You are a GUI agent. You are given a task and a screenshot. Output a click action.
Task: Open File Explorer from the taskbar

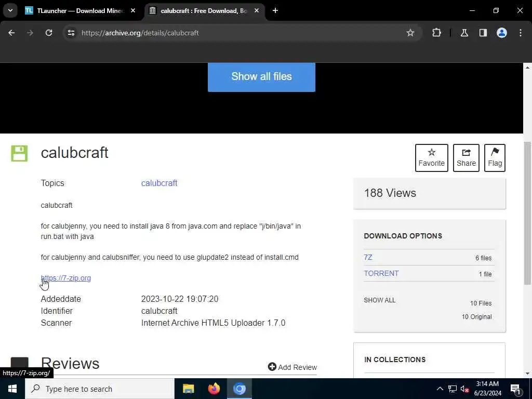188,389
